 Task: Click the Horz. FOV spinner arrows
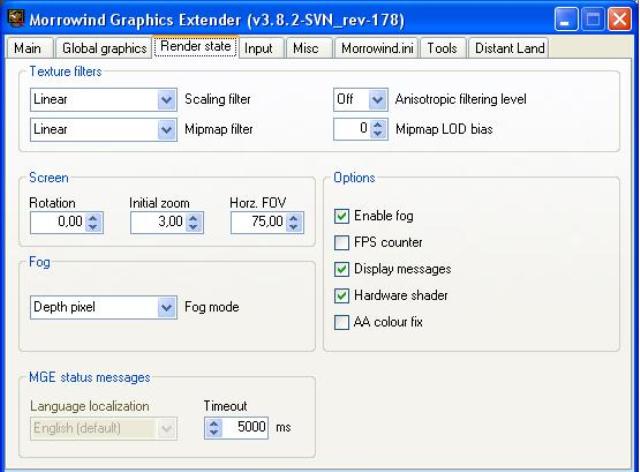[294, 224]
